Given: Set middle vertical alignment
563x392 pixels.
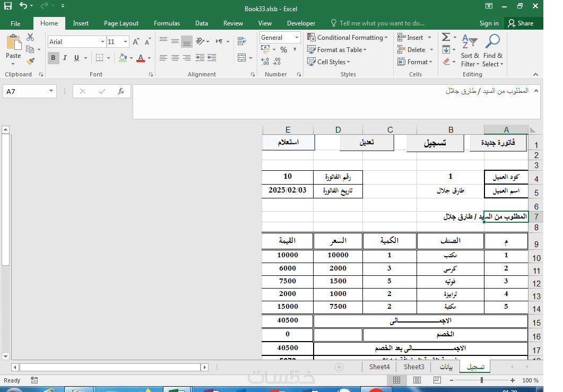Looking at the screenshot, I should [175, 41].
